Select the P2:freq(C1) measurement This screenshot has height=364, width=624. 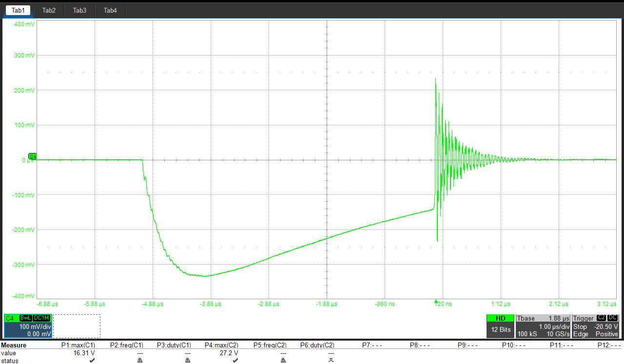127,345
